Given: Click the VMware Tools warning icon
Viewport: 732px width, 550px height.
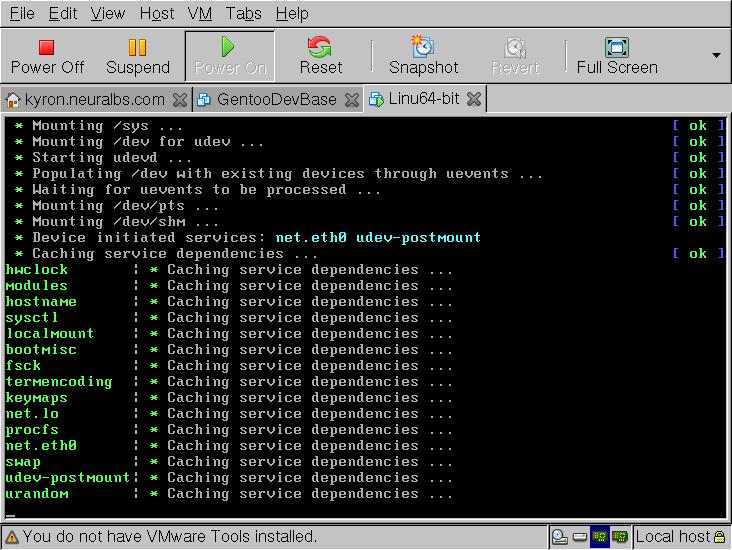Looking at the screenshot, I should coord(12,537).
